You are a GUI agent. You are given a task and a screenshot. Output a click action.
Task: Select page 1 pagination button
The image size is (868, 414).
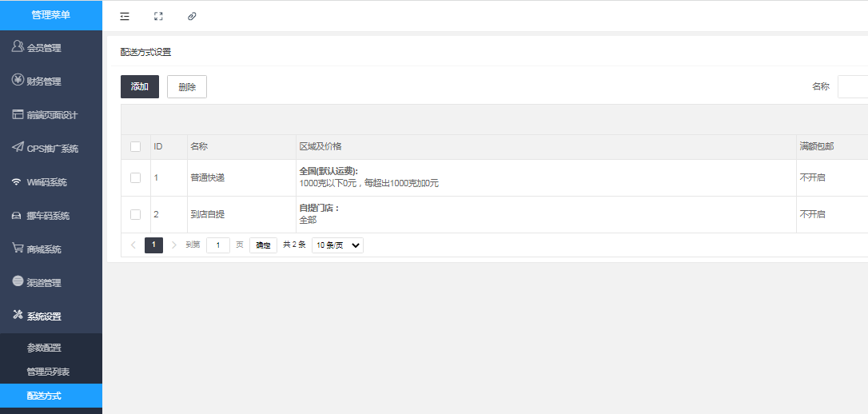tap(154, 245)
